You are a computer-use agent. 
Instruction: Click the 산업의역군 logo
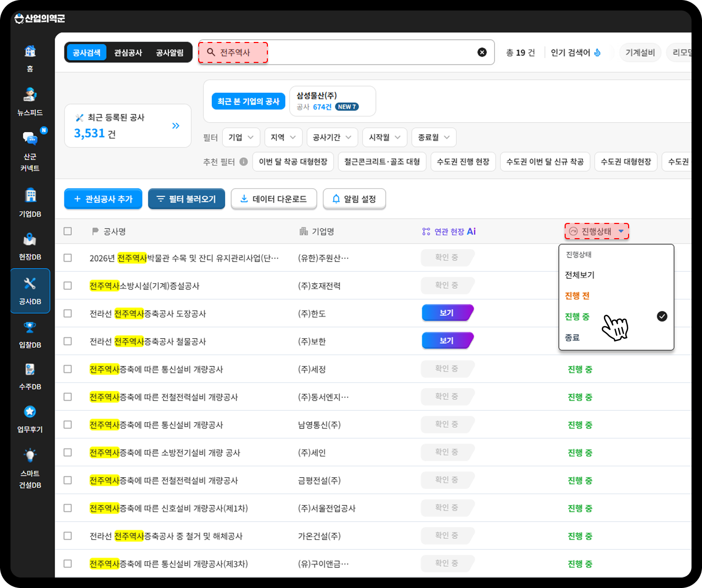[40, 19]
